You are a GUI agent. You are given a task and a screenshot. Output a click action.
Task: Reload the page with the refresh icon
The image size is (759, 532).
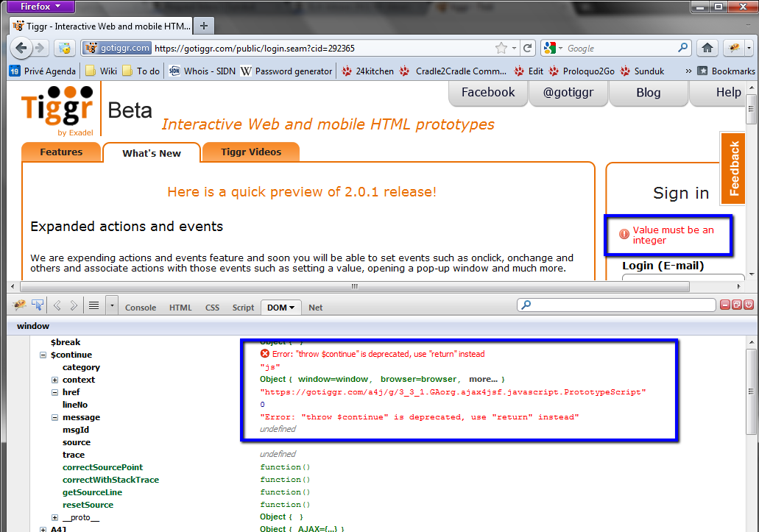click(528, 48)
